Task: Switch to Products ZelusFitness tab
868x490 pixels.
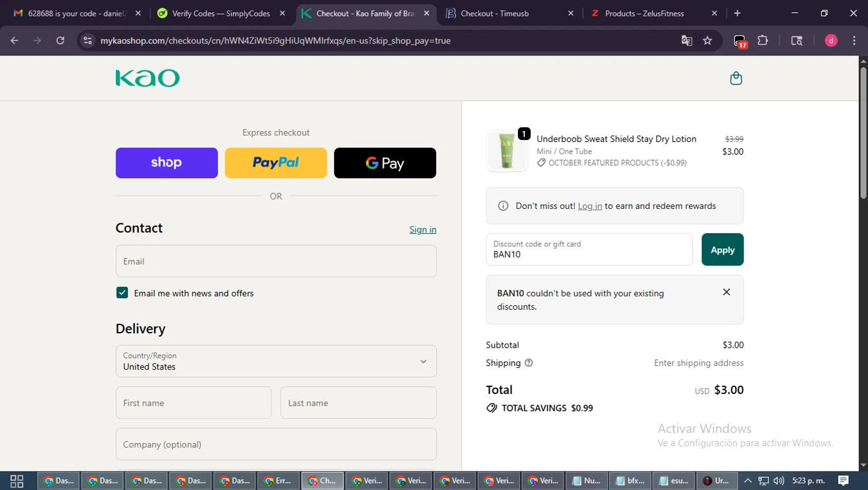Action: coord(644,13)
